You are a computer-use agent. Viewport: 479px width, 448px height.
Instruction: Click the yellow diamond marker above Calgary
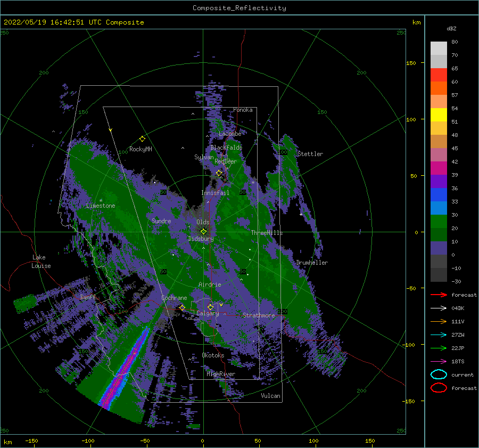click(210, 307)
